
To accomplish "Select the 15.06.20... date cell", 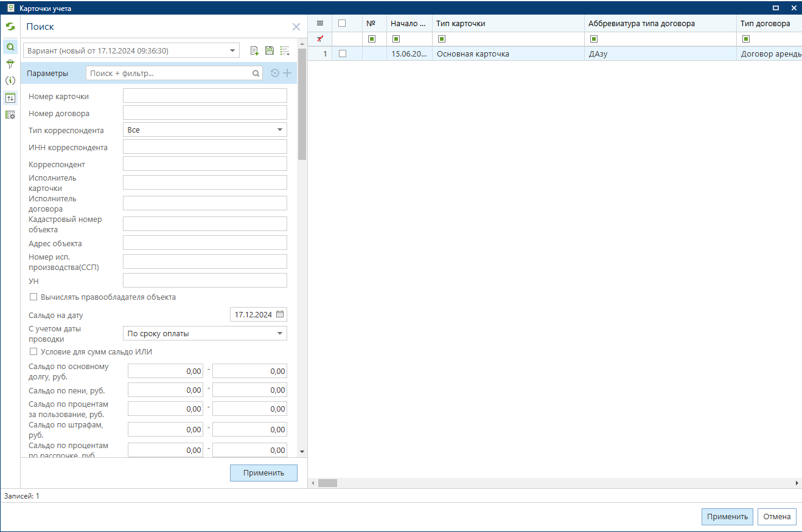I will tap(409, 54).
